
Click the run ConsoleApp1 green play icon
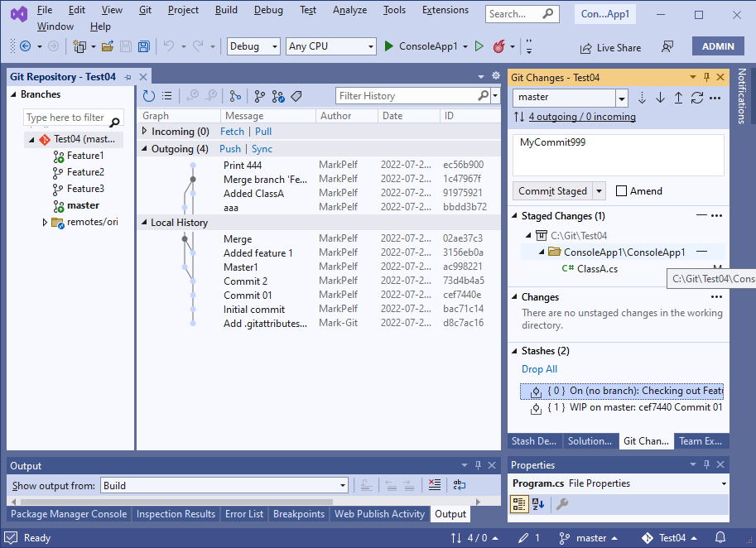(x=479, y=46)
